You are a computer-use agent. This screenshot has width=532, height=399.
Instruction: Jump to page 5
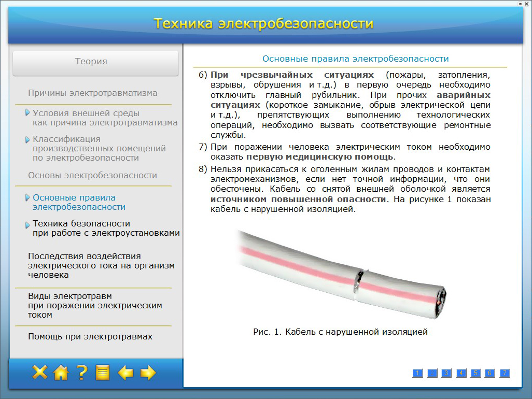(475, 373)
